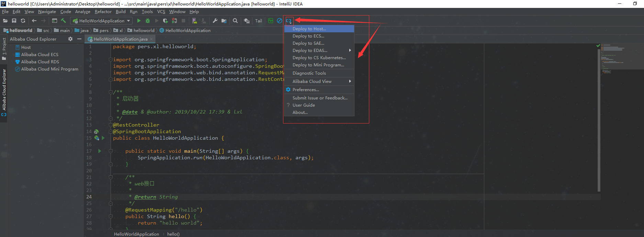644x237 pixels.
Task: Select Deploy to ECS menu entry
Action: click(x=319, y=36)
